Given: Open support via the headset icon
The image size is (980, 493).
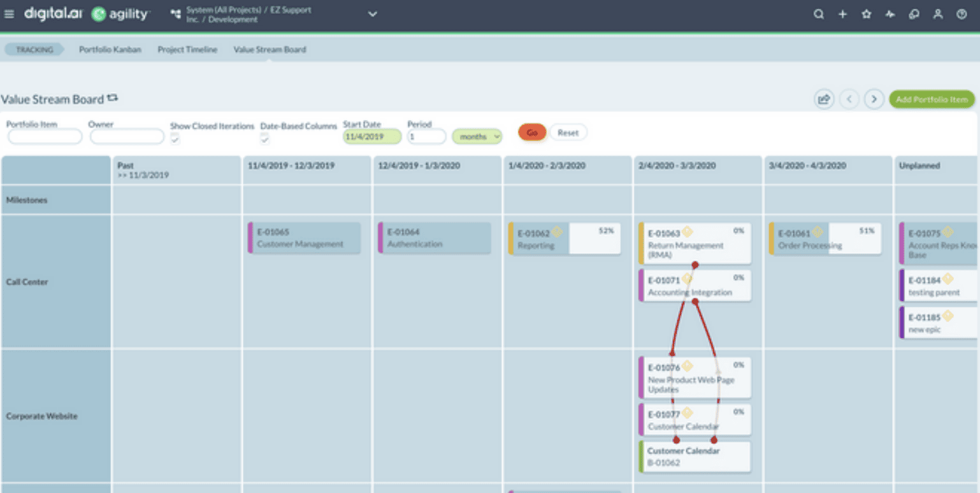Looking at the screenshot, I should (914, 13).
